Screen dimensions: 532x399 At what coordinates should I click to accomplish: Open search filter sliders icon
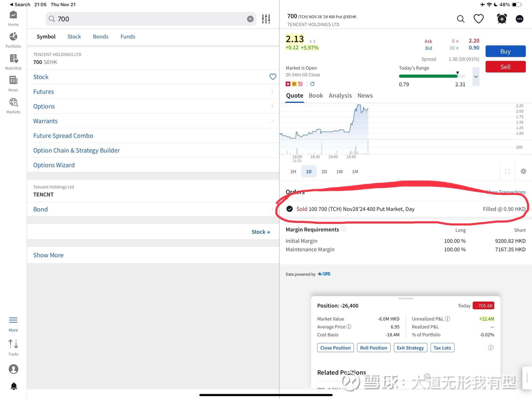pyautogui.click(x=266, y=19)
